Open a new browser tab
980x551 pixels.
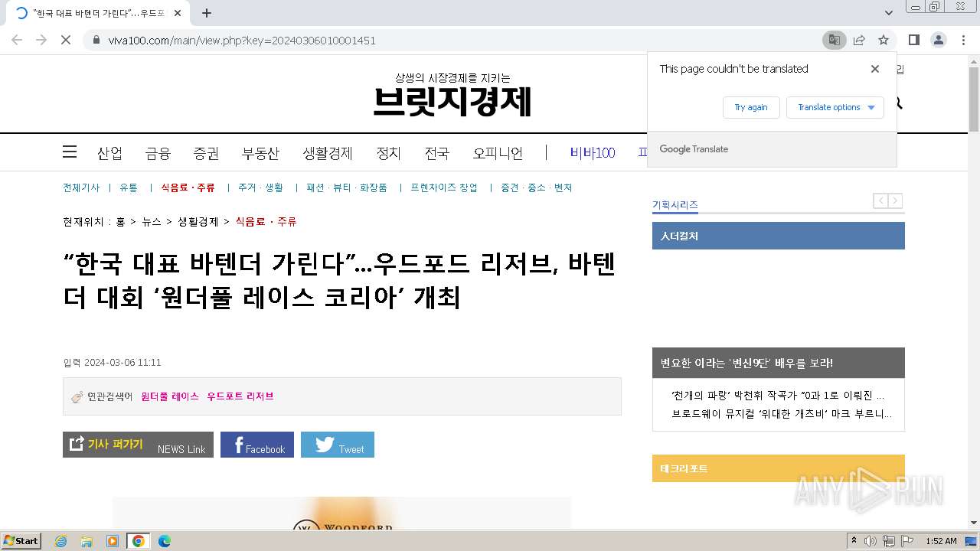click(207, 13)
